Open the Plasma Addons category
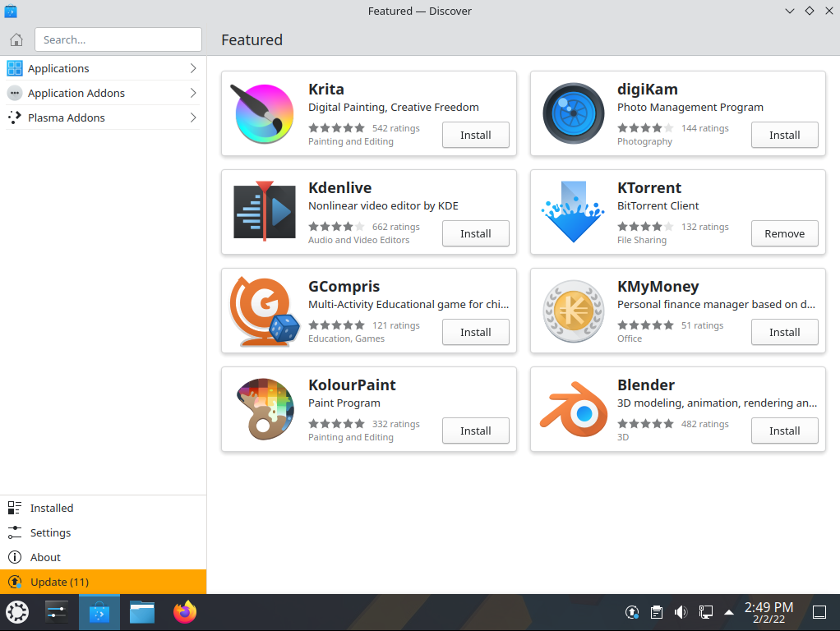This screenshot has width=840, height=631. 103,117
